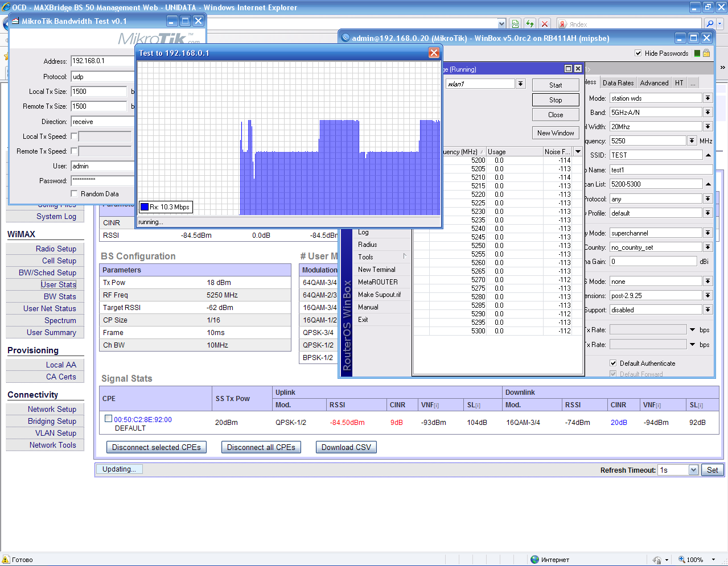Click the Download CSV button
Viewport: 728px width, 566px height.
pyautogui.click(x=346, y=448)
